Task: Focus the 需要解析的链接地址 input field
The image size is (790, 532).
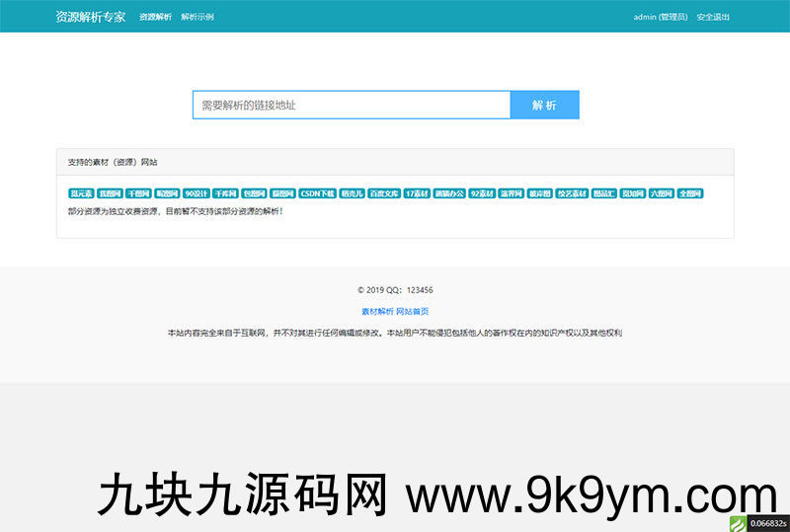Action: (x=351, y=105)
